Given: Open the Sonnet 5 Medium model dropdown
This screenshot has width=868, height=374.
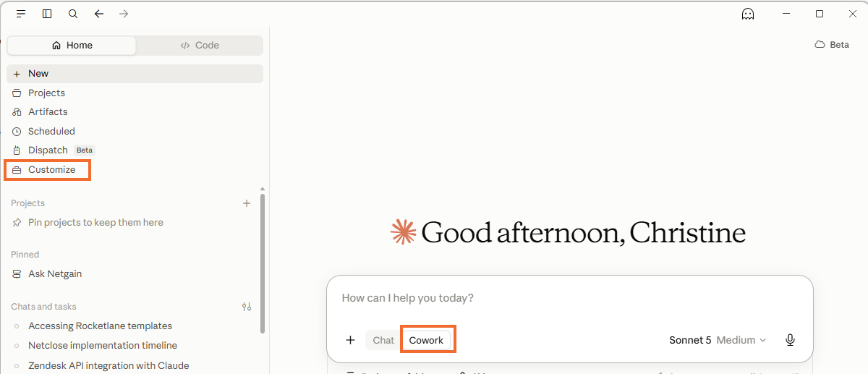Looking at the screenshot, I should [x=718, y=340].
